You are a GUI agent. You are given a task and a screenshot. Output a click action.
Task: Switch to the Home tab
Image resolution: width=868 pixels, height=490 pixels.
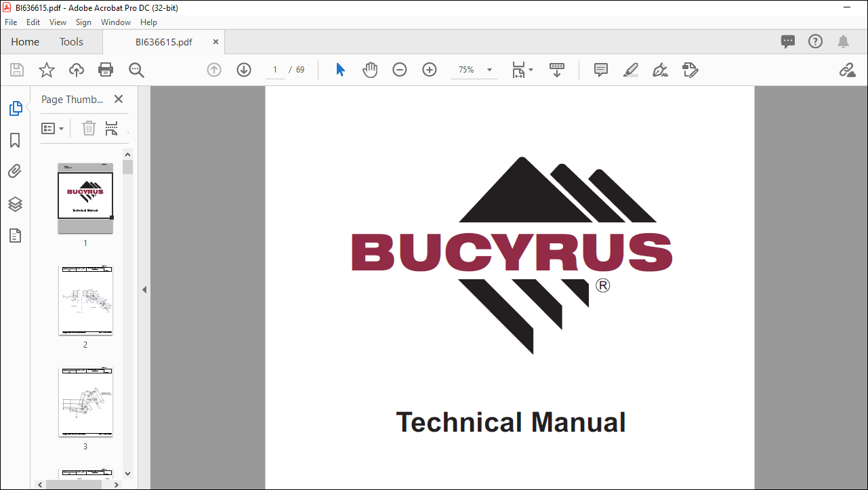click(25, 42)
